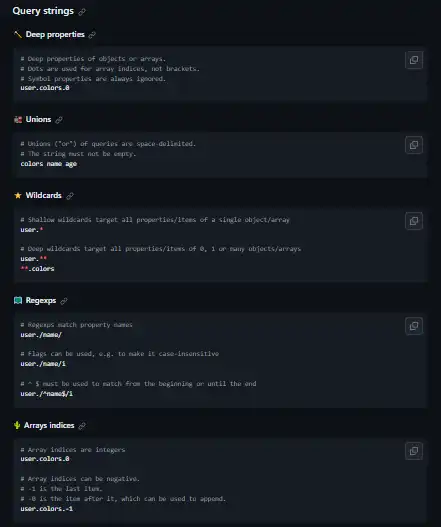Screen dimensions: 441x527
Task: Copy the Deep properties code block
Action: (414, 60)
